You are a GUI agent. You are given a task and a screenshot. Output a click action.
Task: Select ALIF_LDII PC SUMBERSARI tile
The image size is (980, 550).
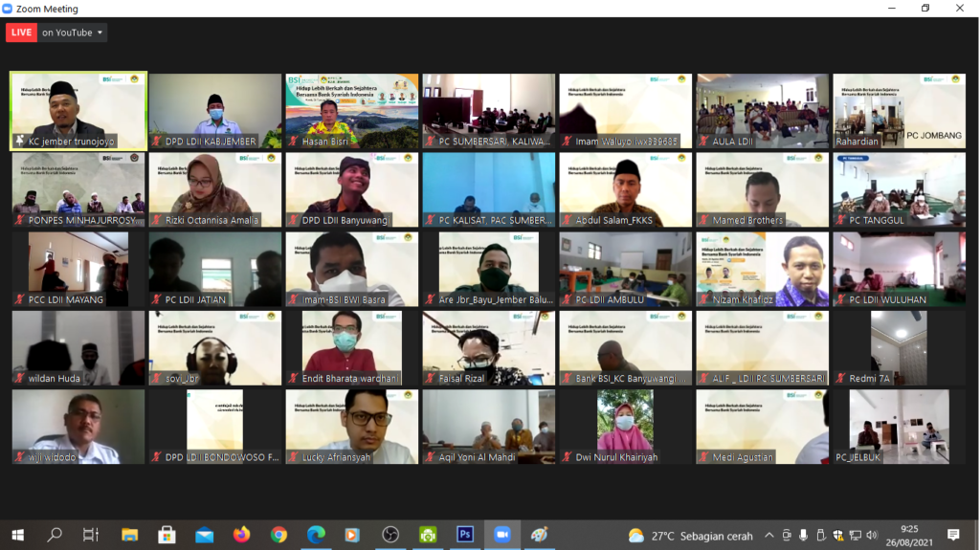pos(763,348)
